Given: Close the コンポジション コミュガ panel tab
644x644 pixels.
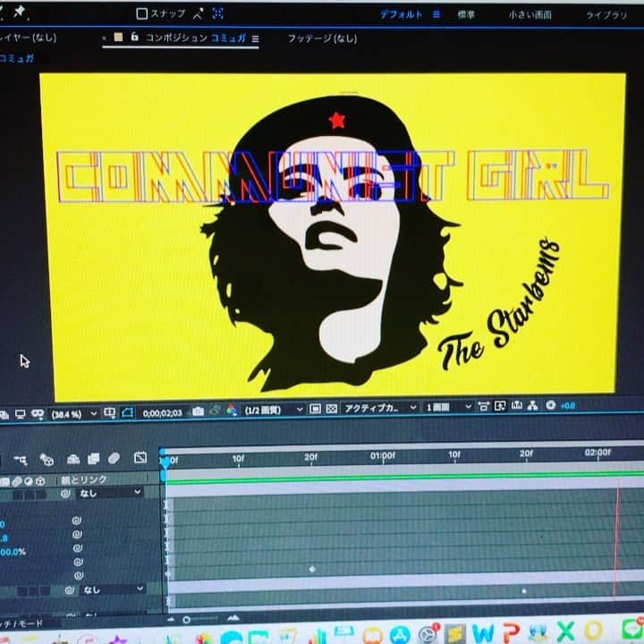Looking at the screenshot, I should (105, 38).
